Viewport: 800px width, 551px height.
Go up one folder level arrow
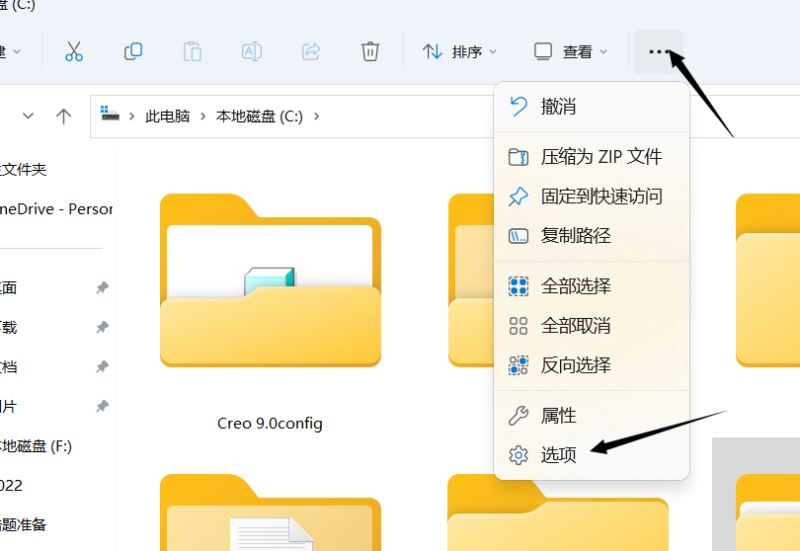tap(64, 116)
